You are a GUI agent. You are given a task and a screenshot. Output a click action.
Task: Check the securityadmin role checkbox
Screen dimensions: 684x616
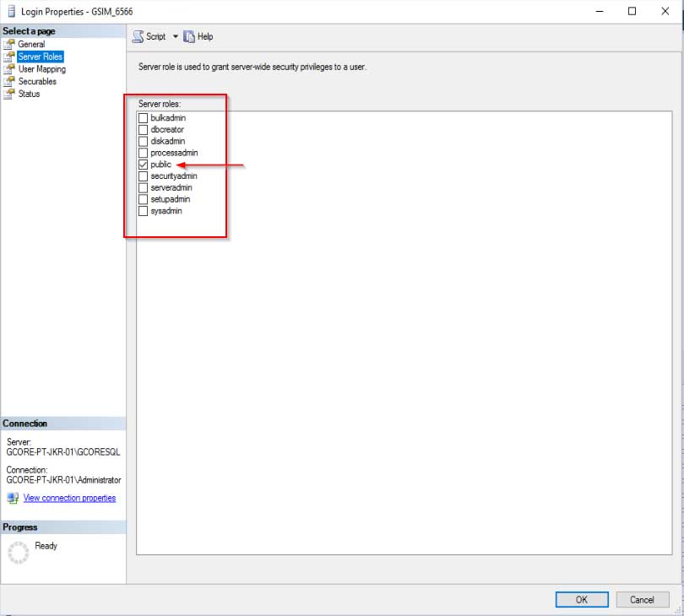[143, 176]
